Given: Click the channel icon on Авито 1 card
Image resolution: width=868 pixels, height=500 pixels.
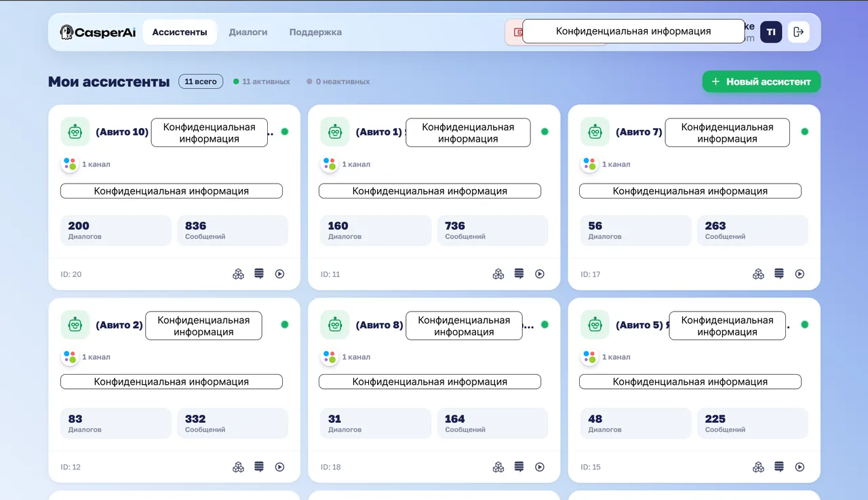Looking at the screenshot, I should click(x=330, y=164).
